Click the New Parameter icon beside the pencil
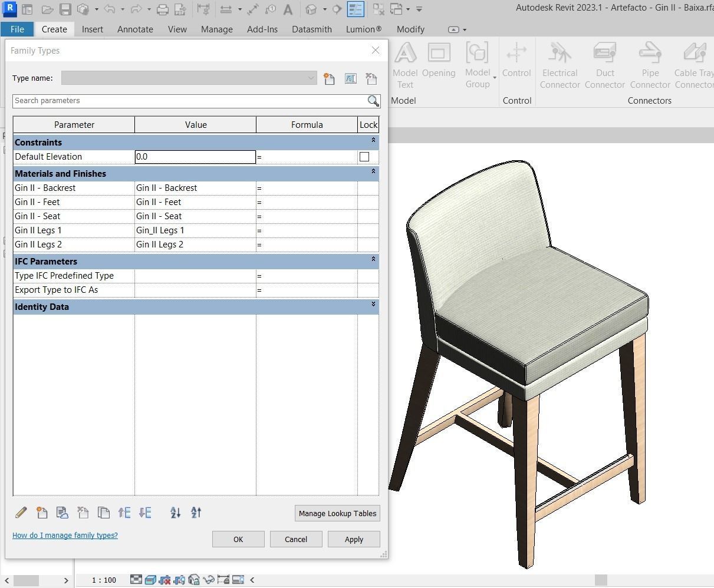The image size is (714, 588). point(42,513)
